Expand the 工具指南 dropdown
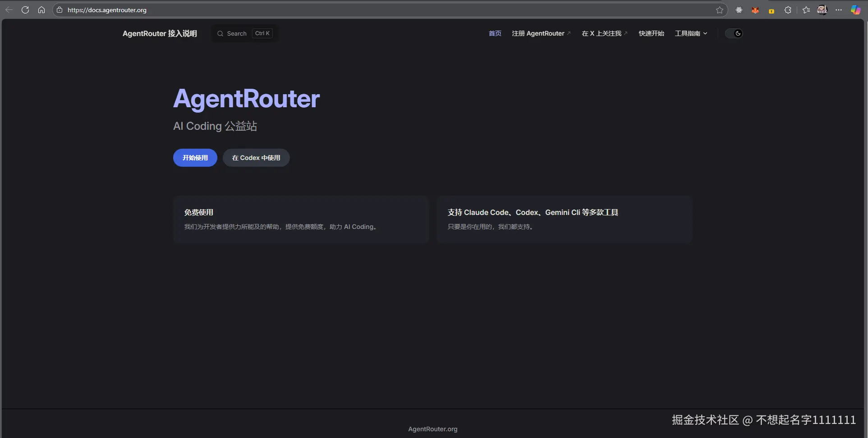The height and width of the screenshot is (438, 868). pyautogui.click(x=691, y=33)
